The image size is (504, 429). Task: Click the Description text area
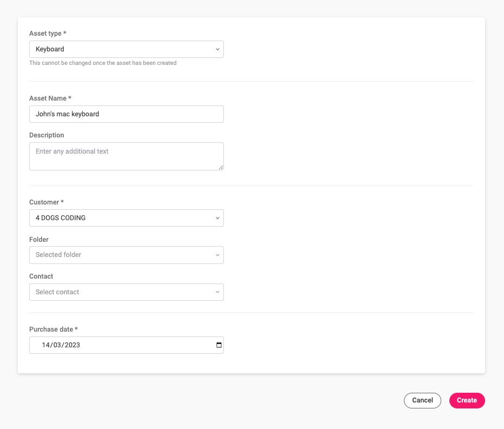click(126, 156)
